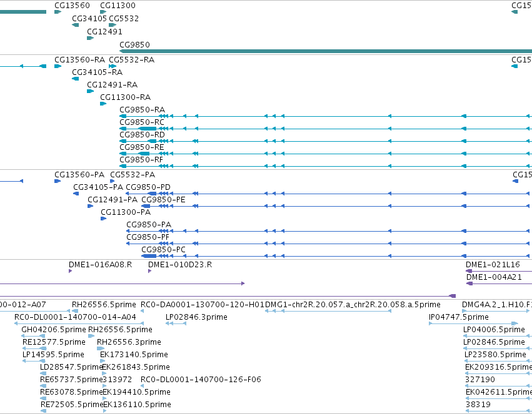This screenshot has height=414, width=532.
Task: Select protein CG11300-PA
Action: coord(126,213)
